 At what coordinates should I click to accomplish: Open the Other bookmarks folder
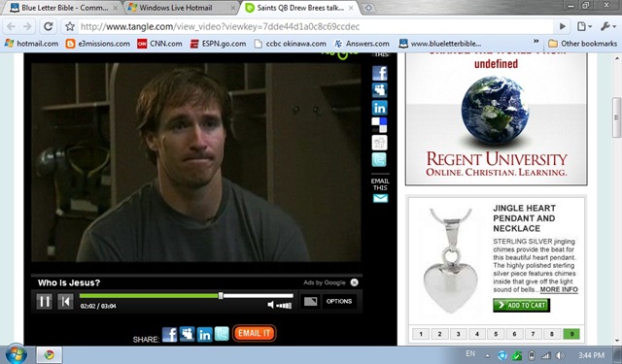(x=583, y=44)
